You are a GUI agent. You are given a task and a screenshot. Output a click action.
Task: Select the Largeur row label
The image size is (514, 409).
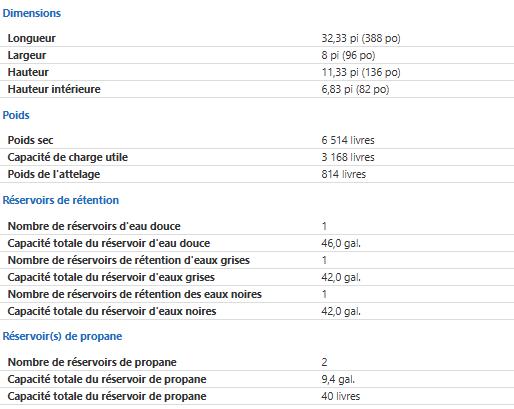tap(27, 55)
